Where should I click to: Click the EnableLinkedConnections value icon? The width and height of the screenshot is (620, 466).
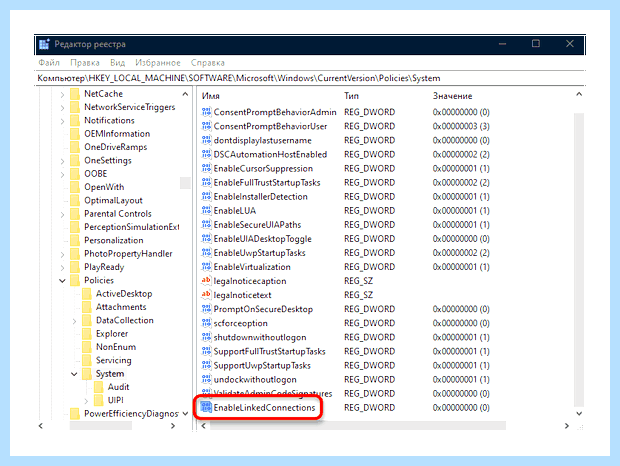(206, 408)
